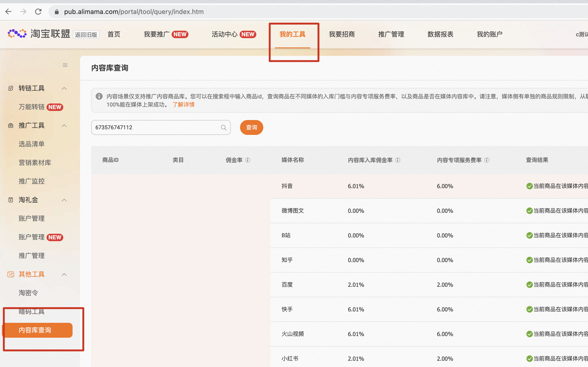Image resolution: width=588 pixels, height=367 pixels.
Task: Click the 内容库入库佣金率 info icon
Action: tap(398, 160)
